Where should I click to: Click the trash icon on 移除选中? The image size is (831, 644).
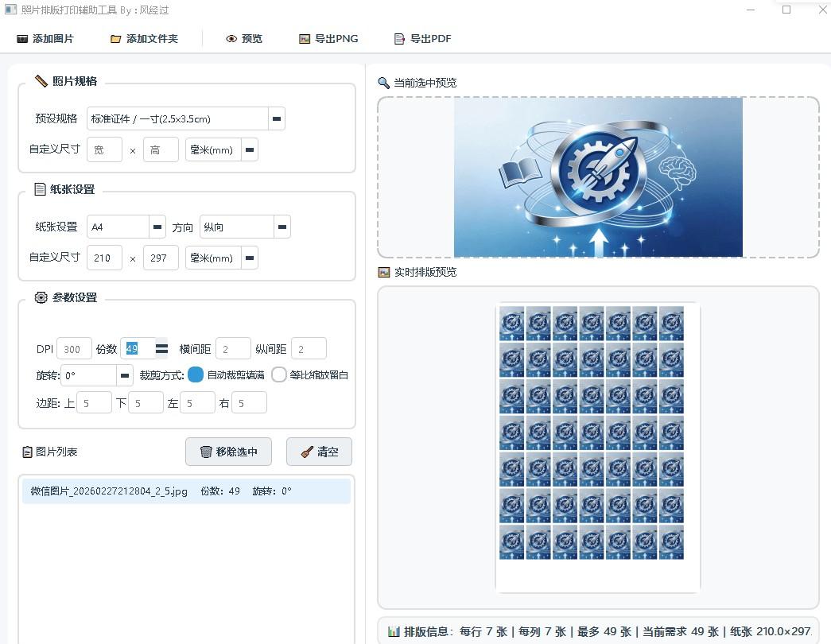point(206,452)
